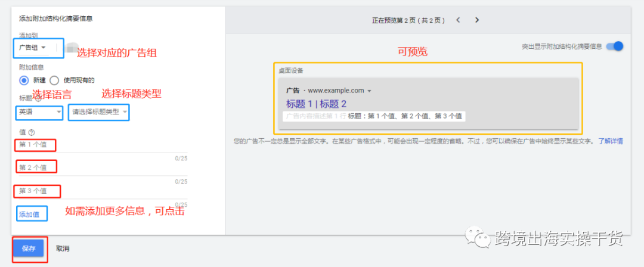This screenshot has height=267, width=644.
Task: Open the 请选择标题类型 dropdown
Action: click(x=99, y=111)
